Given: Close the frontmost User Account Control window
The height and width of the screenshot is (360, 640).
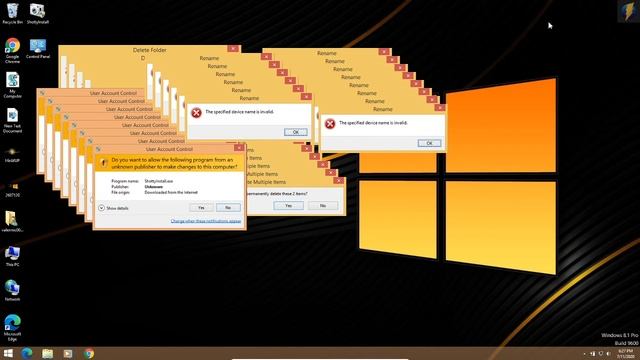Looking at the screenshot, I should 239,147.
